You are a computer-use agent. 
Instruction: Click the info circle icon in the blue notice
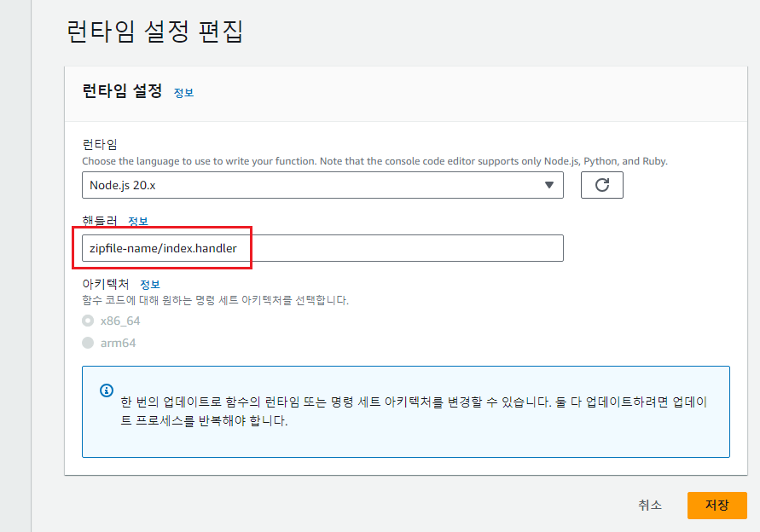point(107,390)
